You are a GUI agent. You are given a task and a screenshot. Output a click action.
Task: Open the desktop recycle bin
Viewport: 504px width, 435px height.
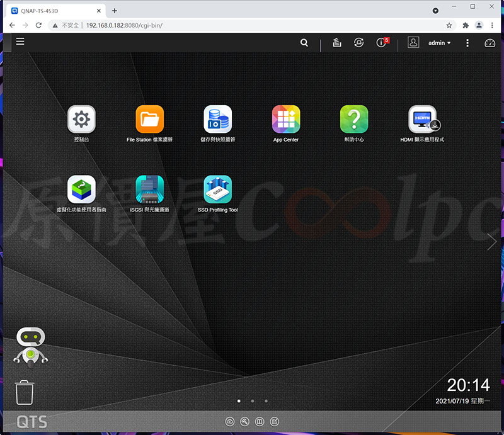(25, 392)
